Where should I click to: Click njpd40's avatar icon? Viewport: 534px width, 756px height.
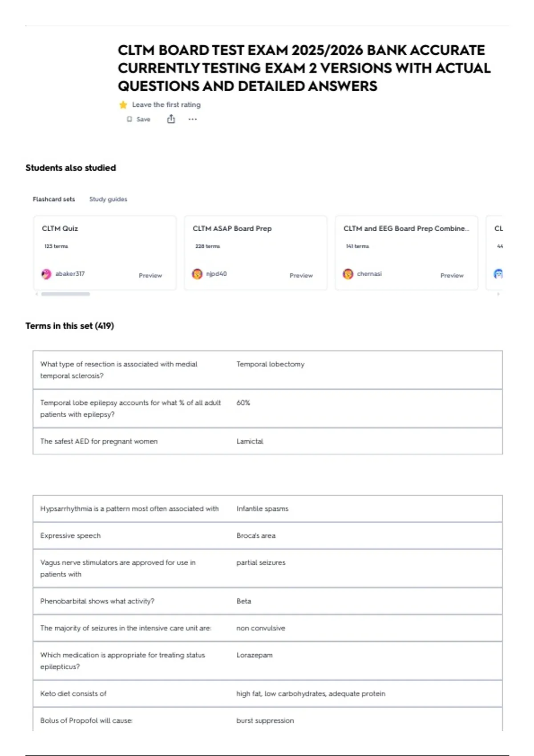point(197,274)
